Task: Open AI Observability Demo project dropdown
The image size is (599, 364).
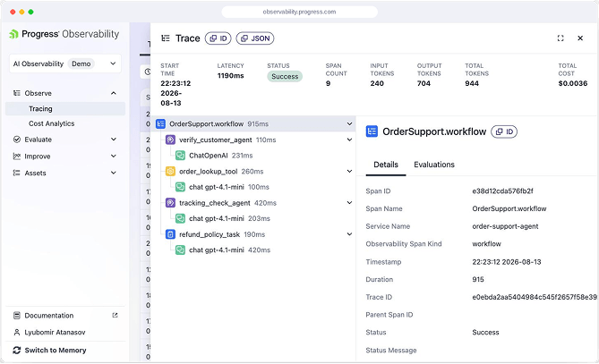Action: click(x=65, y=63)
